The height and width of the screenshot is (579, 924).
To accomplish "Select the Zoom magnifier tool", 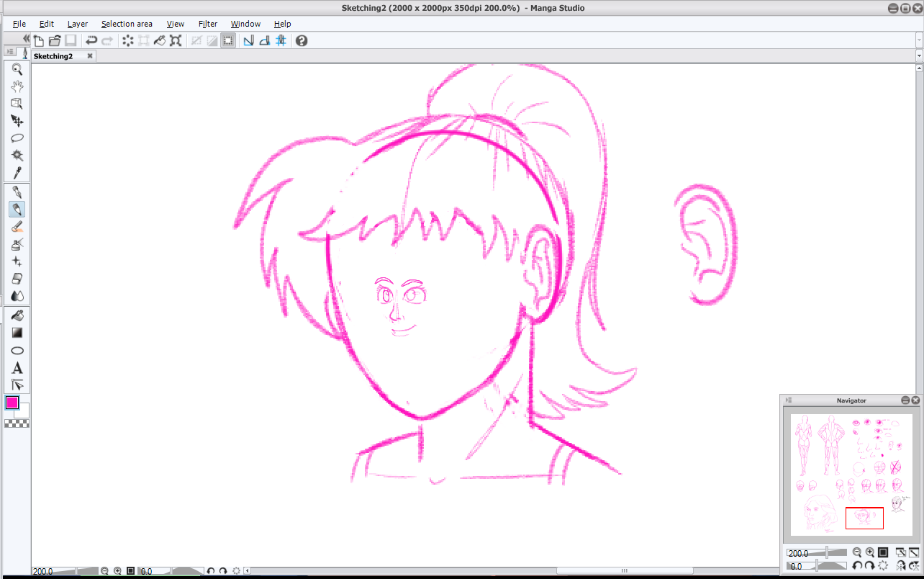I will pos(17,69).
